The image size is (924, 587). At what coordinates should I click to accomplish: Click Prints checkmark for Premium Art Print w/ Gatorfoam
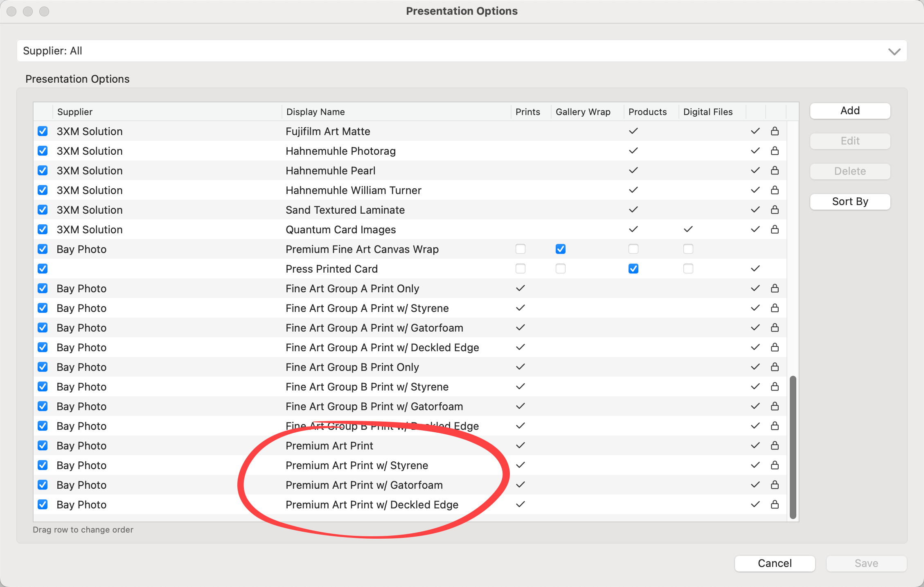click(520, 485)
